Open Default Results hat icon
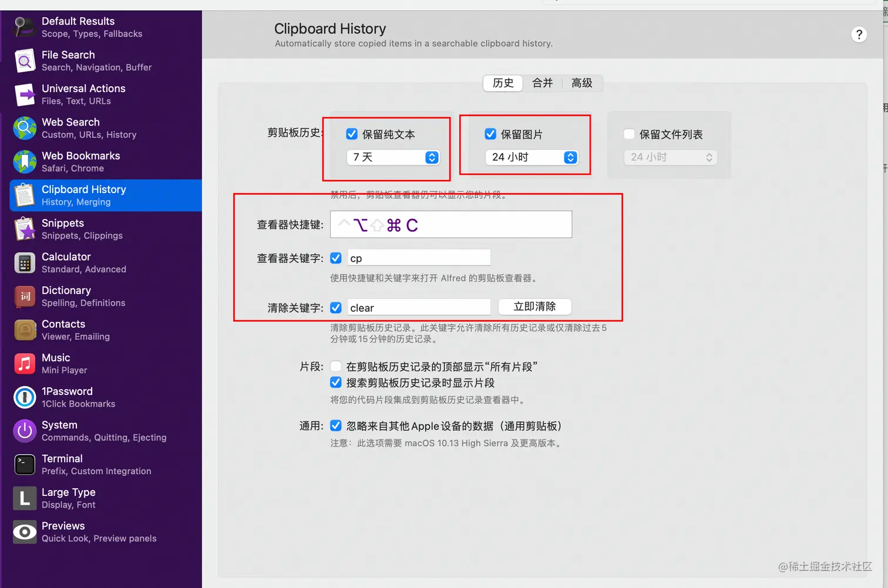 25,27
